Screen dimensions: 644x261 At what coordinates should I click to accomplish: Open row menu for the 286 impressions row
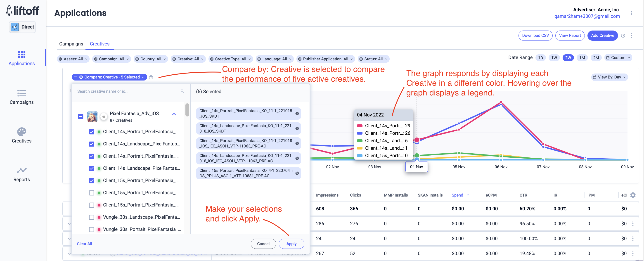[x=633, y=223]
